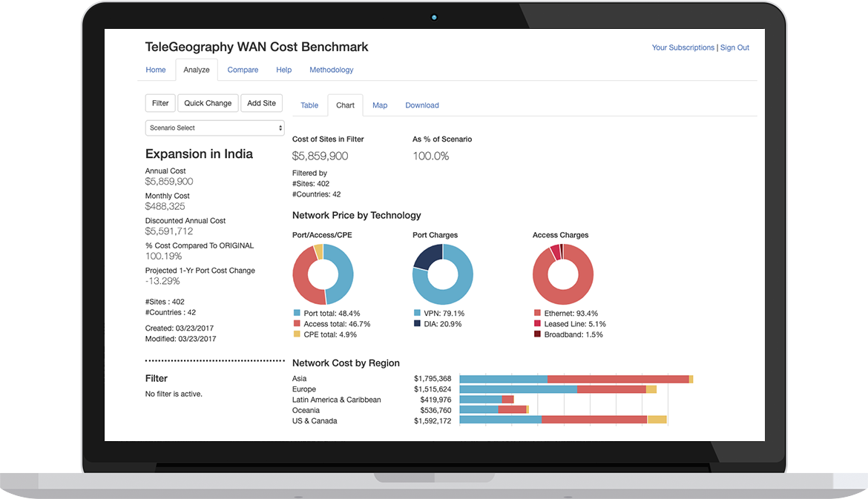
Task: Open the Map view tab
Action: [x=379, y=105]
